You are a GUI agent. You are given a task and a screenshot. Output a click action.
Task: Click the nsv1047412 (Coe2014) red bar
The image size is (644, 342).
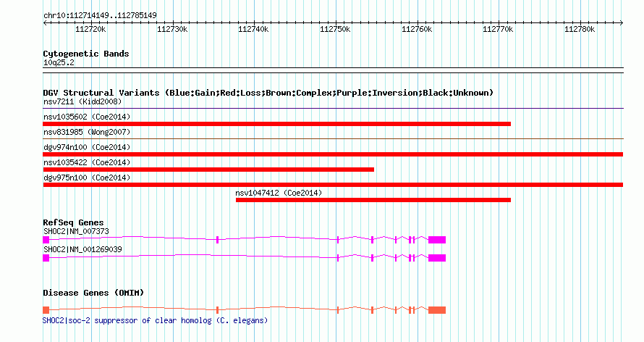373,200
